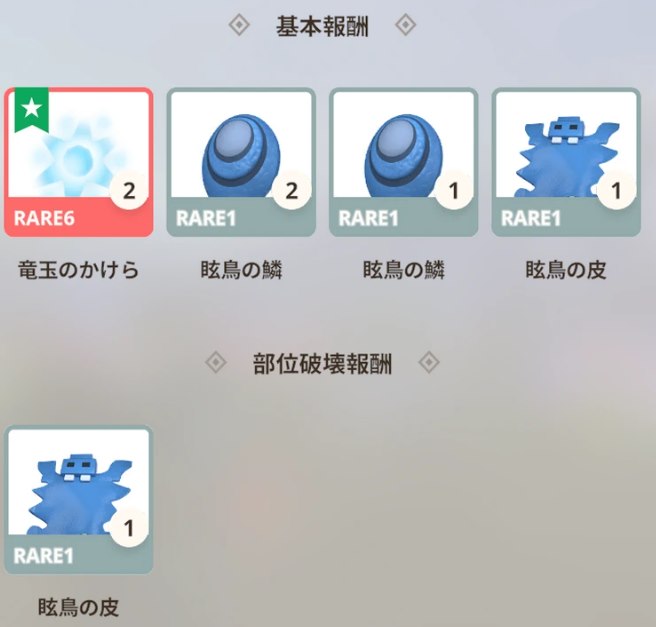
Task: Click the RARE6 red rarity label
Action: pos(44,218)
